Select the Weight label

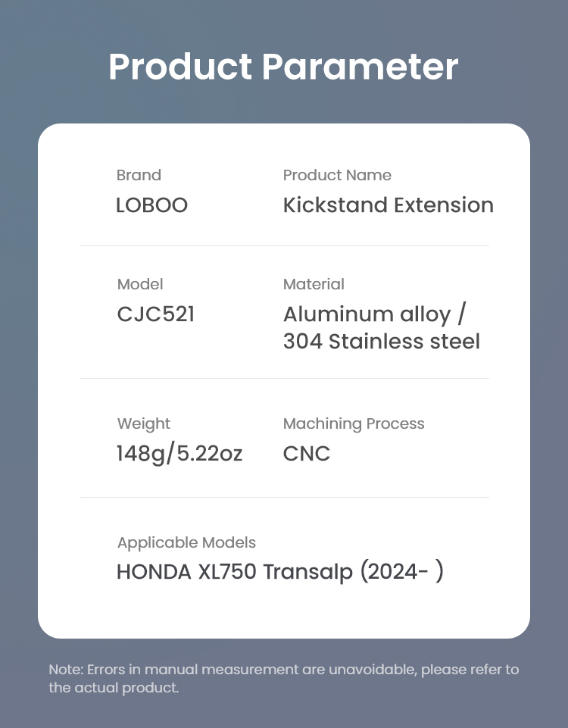(x=144, y=424)
